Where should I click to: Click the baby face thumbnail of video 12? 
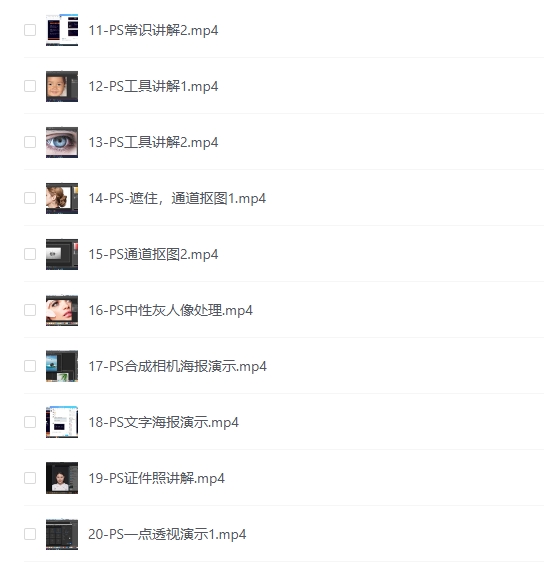pos(62,86)
